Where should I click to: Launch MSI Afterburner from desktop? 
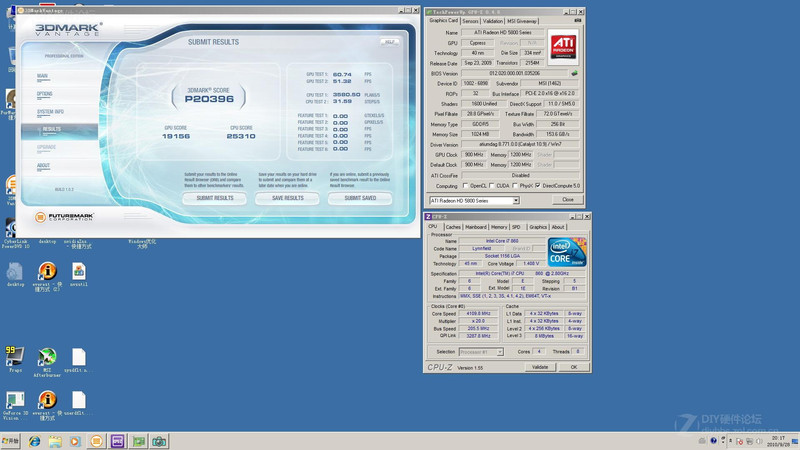(x=47, y=359)
